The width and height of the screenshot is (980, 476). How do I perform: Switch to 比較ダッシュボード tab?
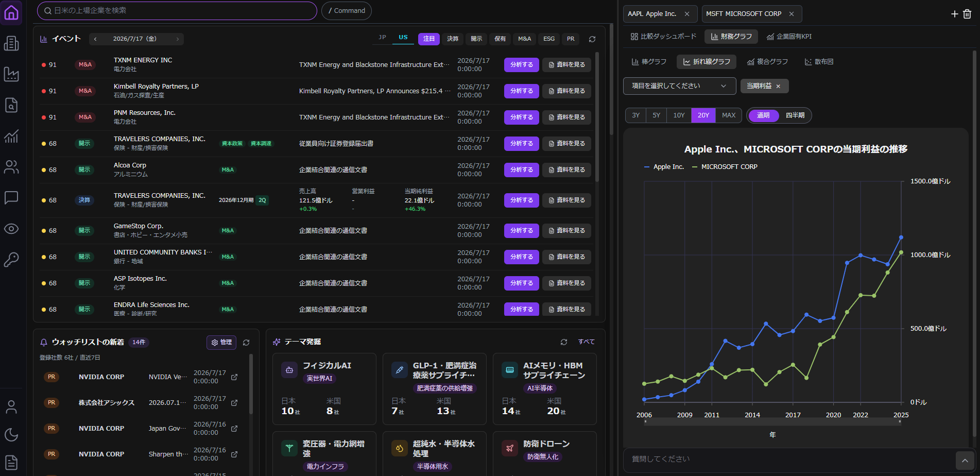tap(663, 37)
